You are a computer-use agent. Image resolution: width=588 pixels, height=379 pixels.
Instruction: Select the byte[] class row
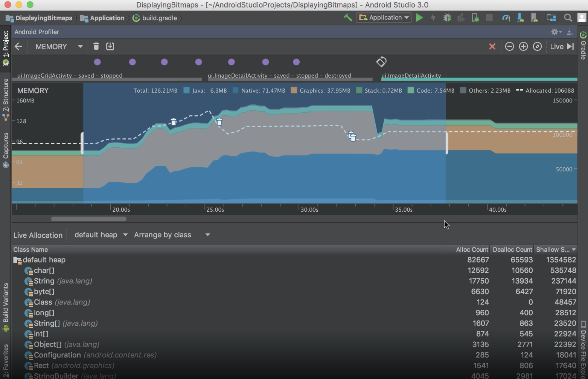[294, 292]
